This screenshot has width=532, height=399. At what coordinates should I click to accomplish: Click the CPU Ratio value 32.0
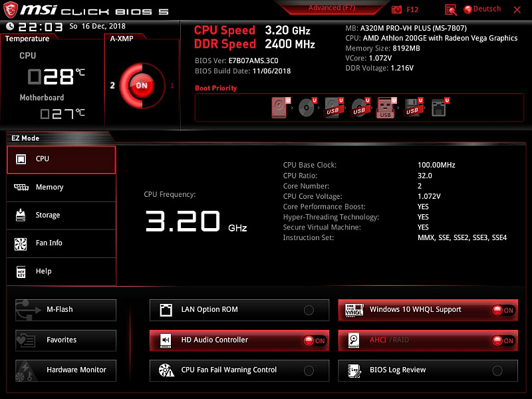click(424, 176)
